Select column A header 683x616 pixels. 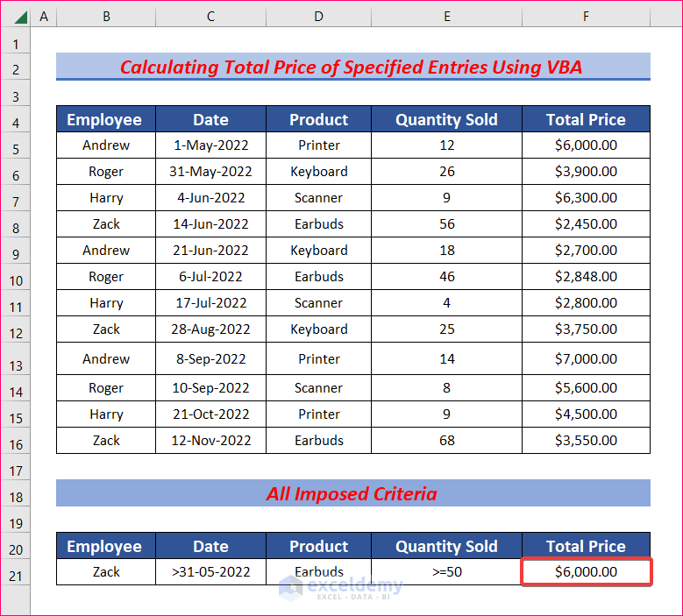(44, 17)
